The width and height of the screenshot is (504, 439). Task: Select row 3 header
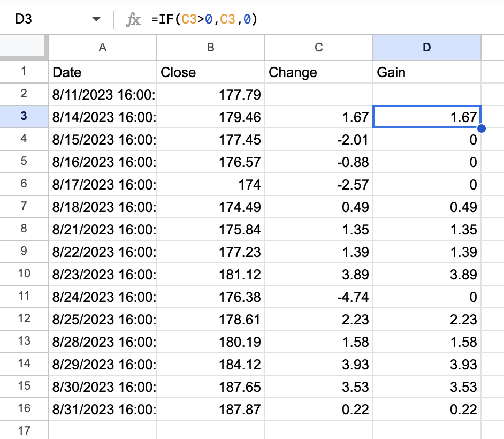[x=24, y=117]
